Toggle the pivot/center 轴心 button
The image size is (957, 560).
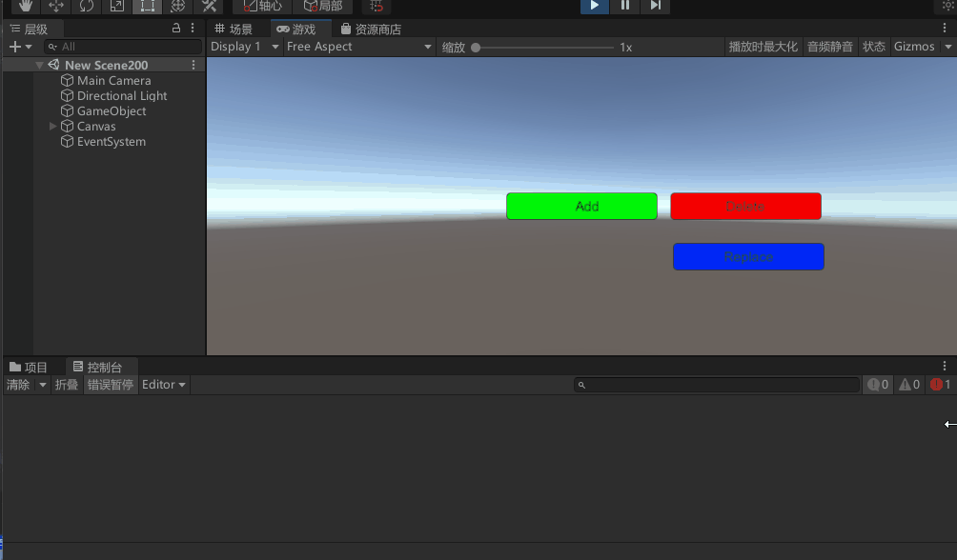(x=262, y=6)
